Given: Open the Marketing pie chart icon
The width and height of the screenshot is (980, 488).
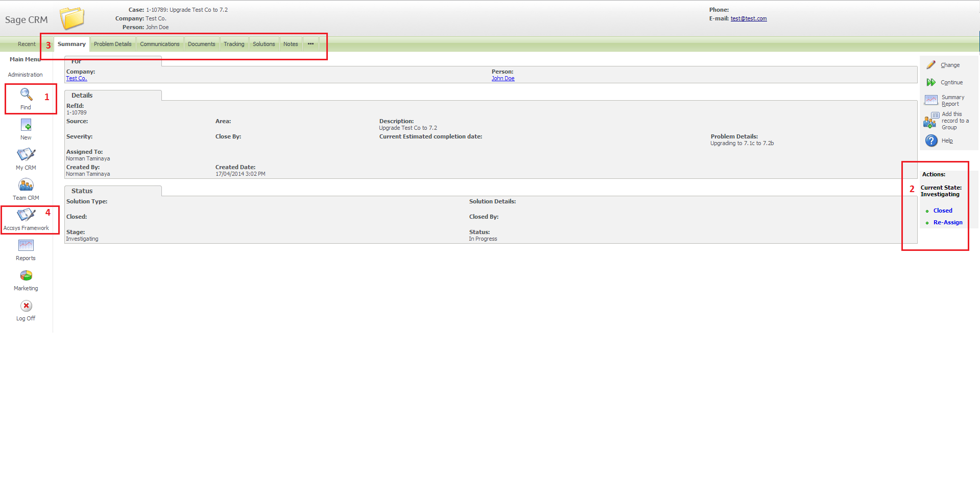Looking at the screenshot, I should 26,275.
